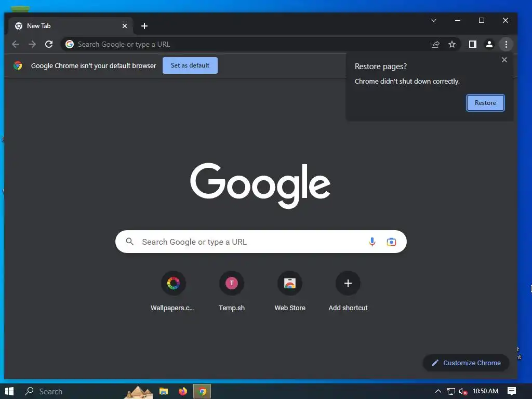Viewport: 532px width, 399px height.
Task: Open network status tray icon
Action: pyautogui.click(x=450, y=391)
